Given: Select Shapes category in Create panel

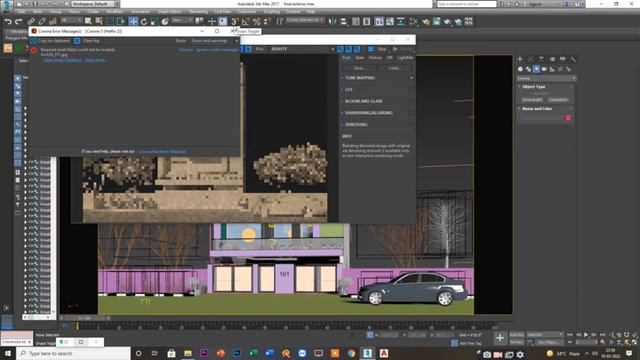Looking at the screenshot, I should tap(528, 69).
